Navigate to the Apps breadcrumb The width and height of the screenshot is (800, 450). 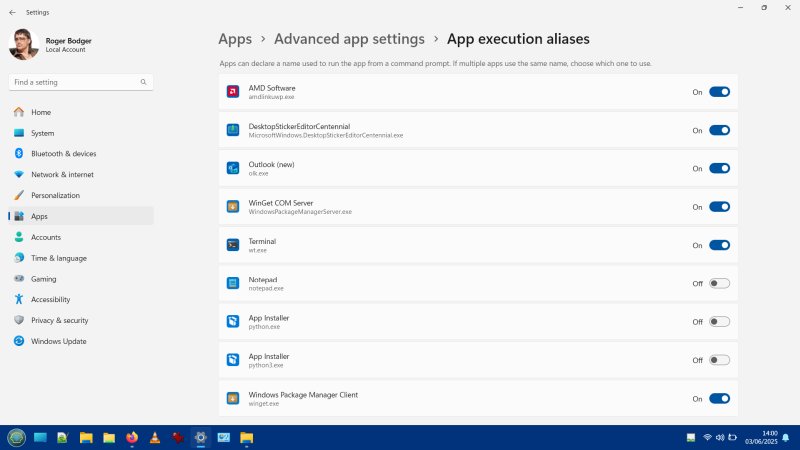click(x=235, y=39)
